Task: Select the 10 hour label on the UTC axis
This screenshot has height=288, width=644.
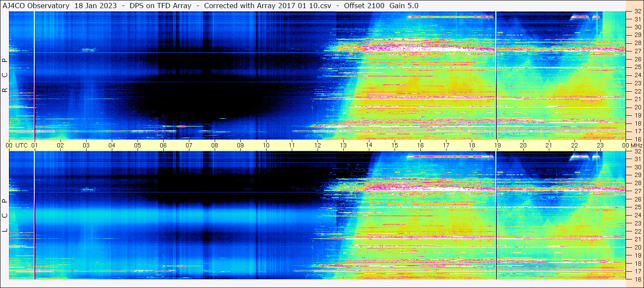Action: (x=266, y=145)
